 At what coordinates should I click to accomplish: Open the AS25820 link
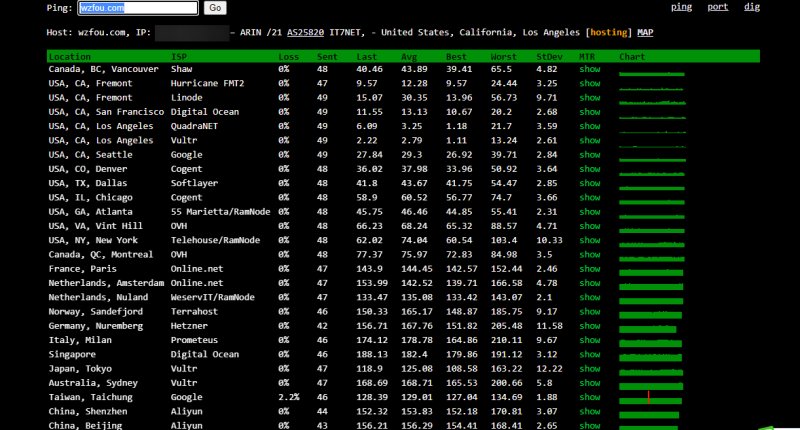click(305, 32)
